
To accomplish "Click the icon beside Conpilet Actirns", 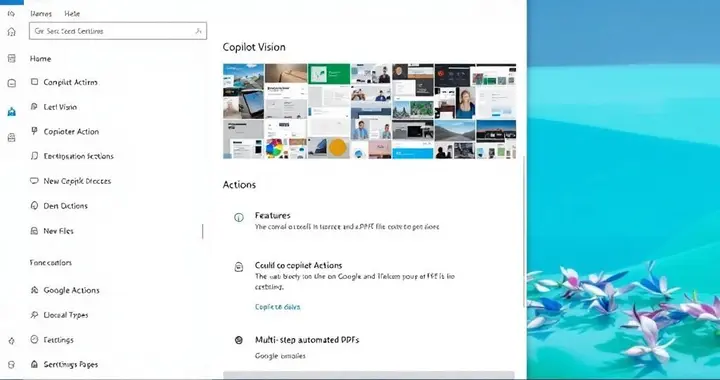I will (34, 82).
